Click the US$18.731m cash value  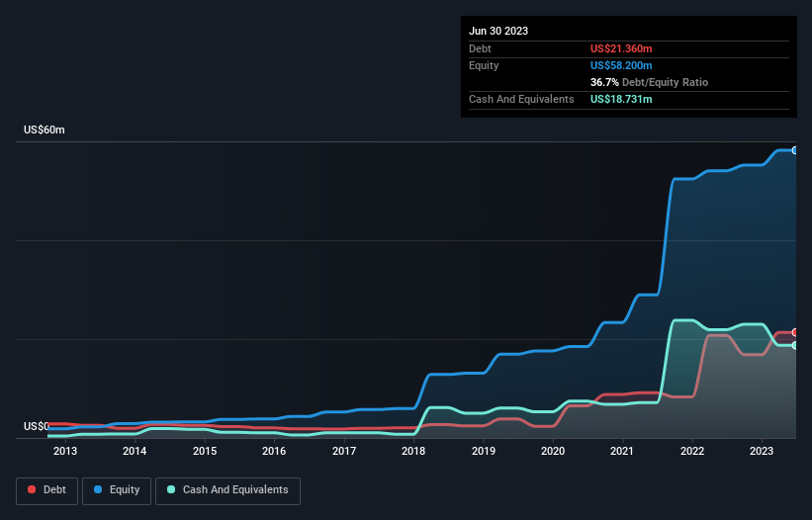621,99
